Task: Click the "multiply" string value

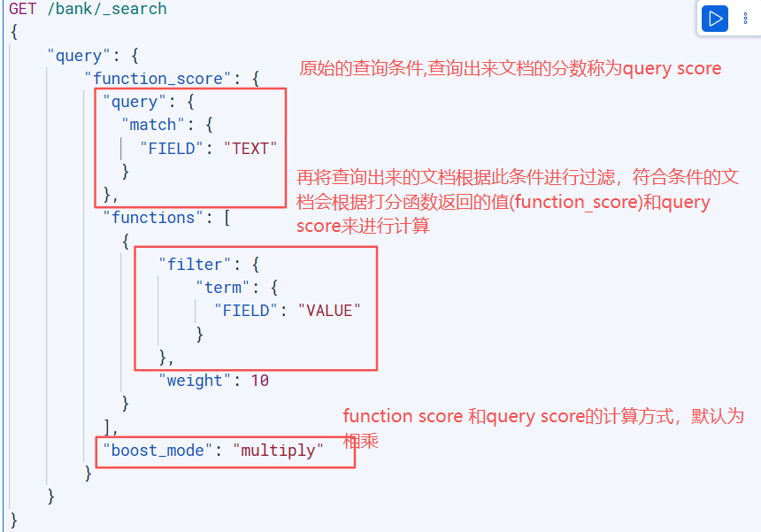Action: point(278,451)
